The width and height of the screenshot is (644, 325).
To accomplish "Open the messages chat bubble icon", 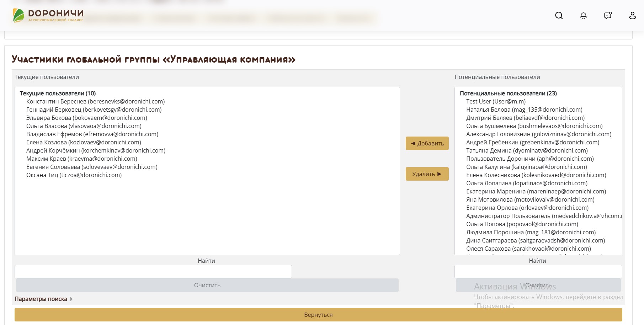I will coord(608,16).
